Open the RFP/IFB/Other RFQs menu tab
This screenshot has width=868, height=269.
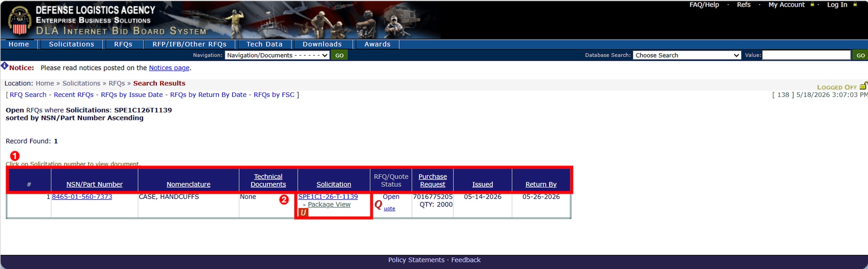coord(189,44)
